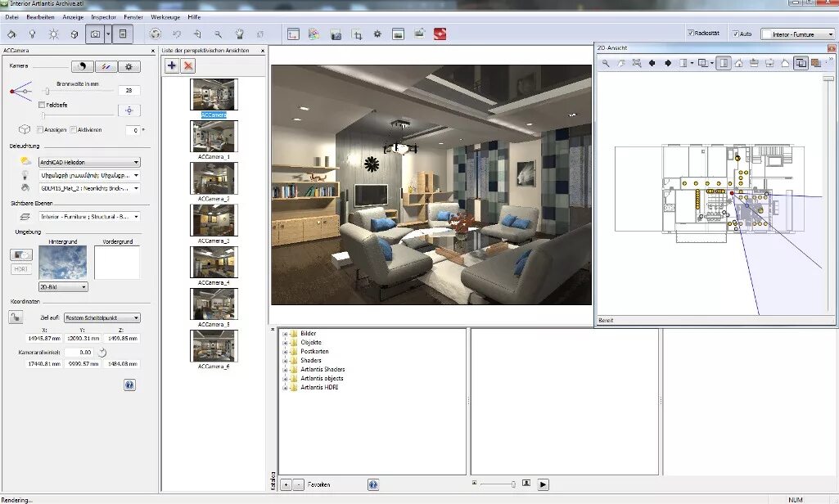Open the Ziel auf dropdown
Image resolution: width=839 pixels, height=504 pixels.
pyautogui.click(x=101, y=317)
